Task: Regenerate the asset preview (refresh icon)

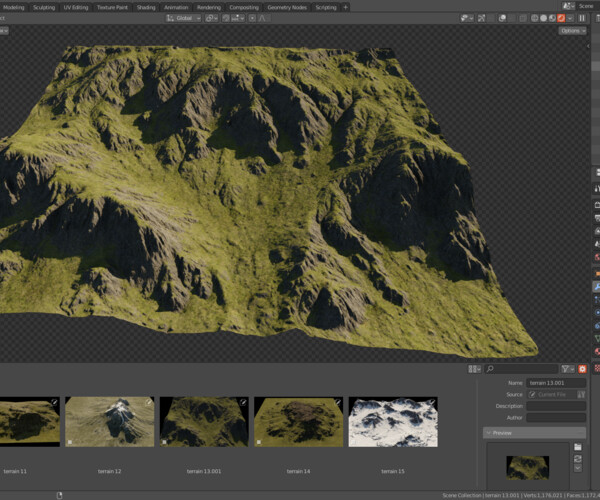Action: click(578, 458)
